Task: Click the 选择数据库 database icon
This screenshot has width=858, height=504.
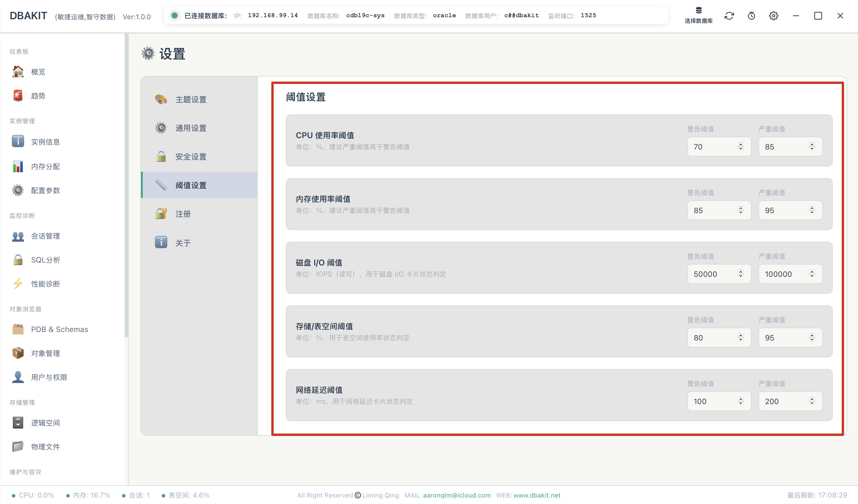Action: click(699, 10)
